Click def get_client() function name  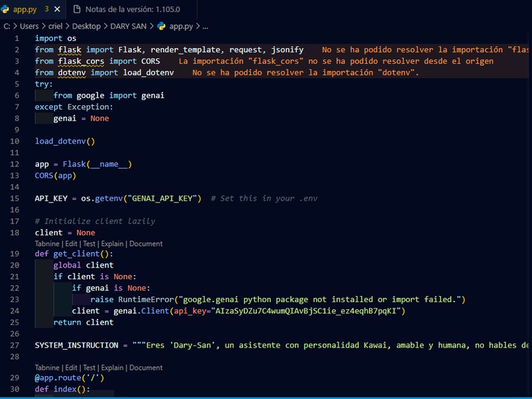click(77, 253)
